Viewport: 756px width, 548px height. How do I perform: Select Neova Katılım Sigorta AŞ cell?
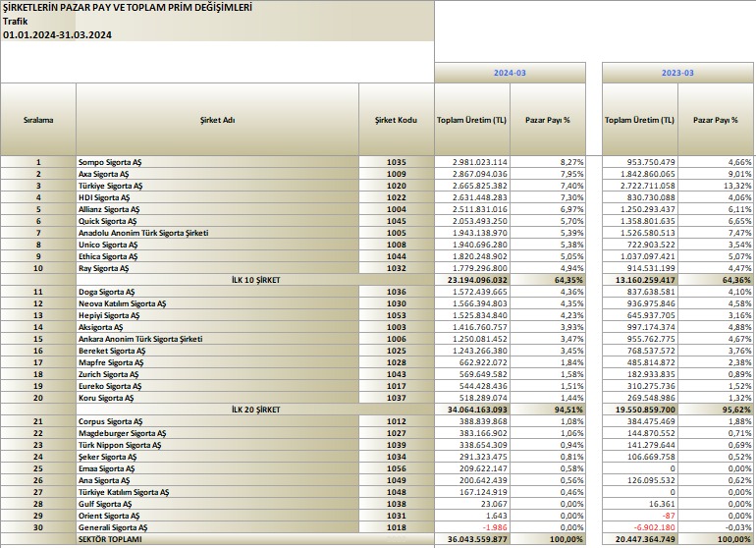(x=217, y=303)
